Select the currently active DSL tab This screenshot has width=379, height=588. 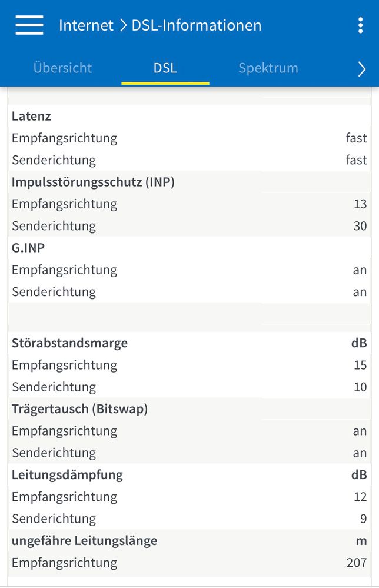[165, 68]
